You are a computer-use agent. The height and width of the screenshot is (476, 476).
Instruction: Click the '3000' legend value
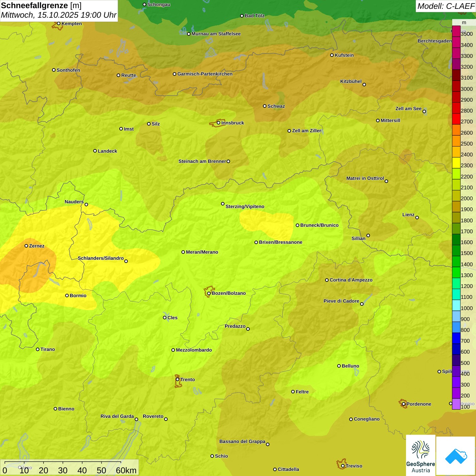pos(466,89)
